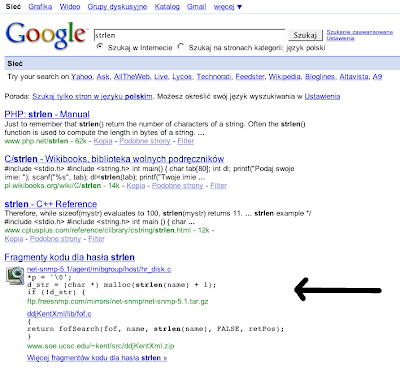This screenshot has width=400, height=371.
Task: Click the www.soe.ucsc.edu ddjKentXml.zip URL text
Action: click(x=100, y=346)
